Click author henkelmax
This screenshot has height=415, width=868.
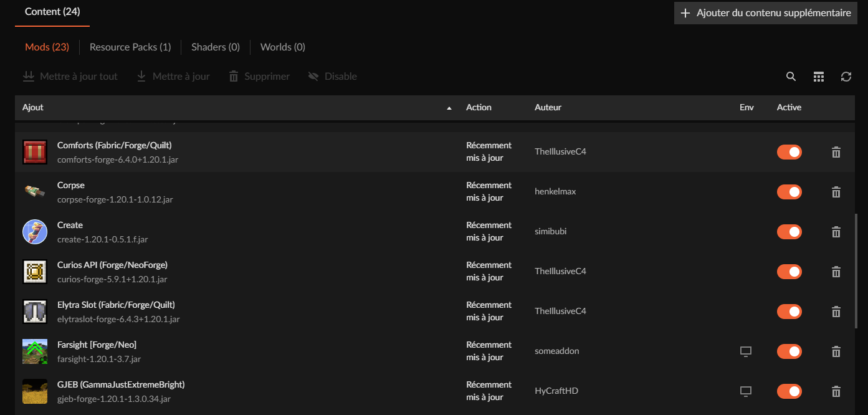555,192
